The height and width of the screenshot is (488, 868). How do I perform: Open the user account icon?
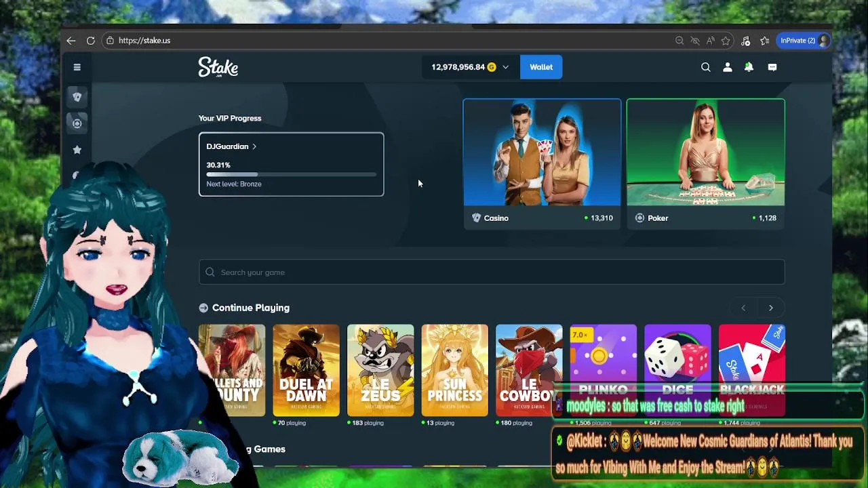728,67
